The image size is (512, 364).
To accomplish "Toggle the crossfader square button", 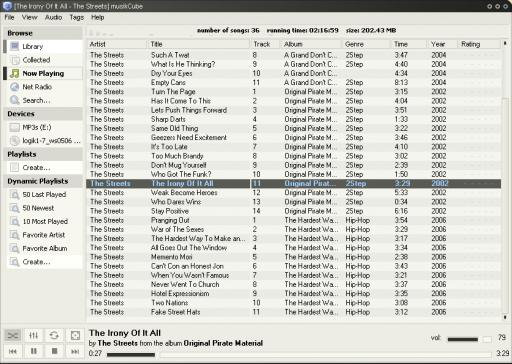I will tap(75, 335).
